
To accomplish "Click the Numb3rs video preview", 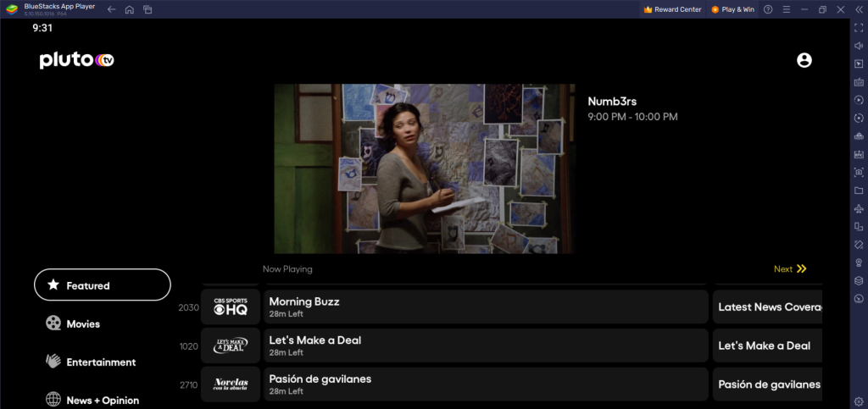I will tap(425, 169).
